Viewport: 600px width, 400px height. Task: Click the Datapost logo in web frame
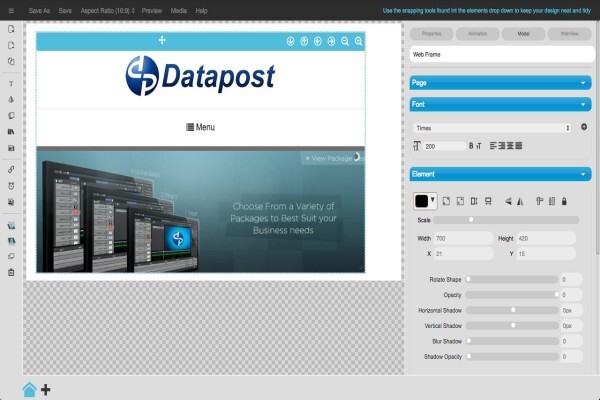tap(200, 76)
